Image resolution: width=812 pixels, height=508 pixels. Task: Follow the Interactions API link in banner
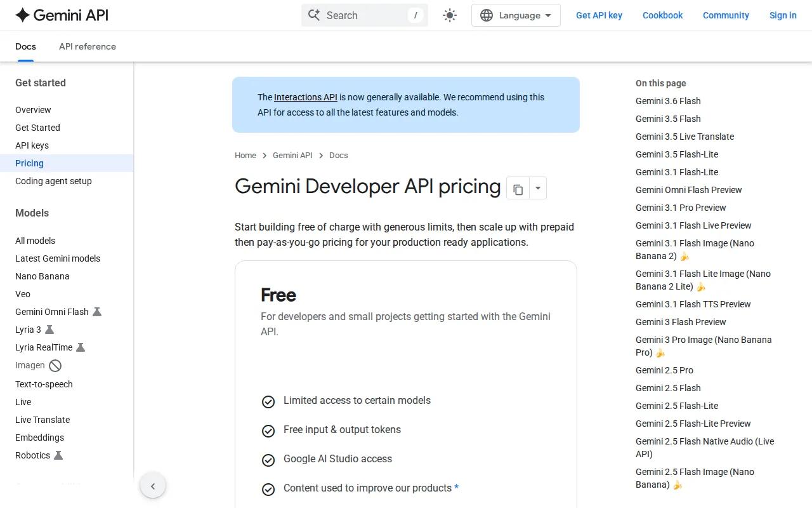click(x=306, y=97)
